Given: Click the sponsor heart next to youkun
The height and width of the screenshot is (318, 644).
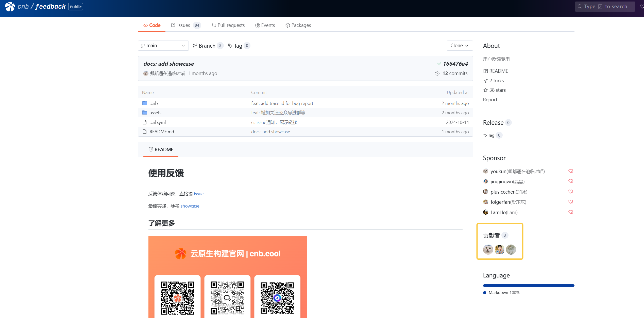Looking at the screenshot, I should click(x=570, y=171).
